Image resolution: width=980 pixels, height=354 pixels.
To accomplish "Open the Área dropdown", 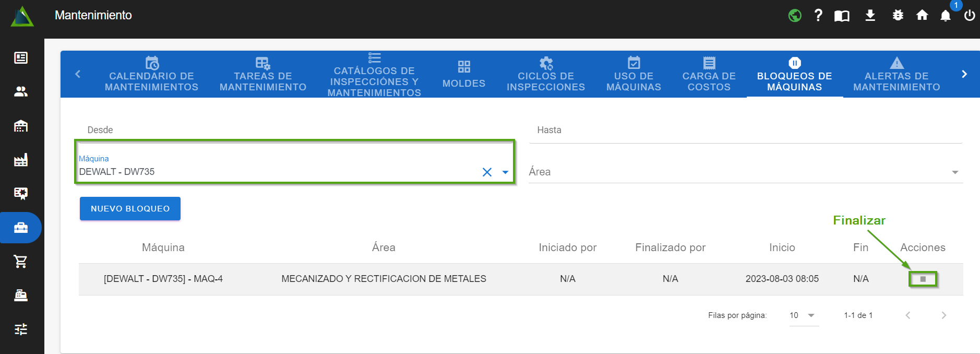I will point(745,172).
